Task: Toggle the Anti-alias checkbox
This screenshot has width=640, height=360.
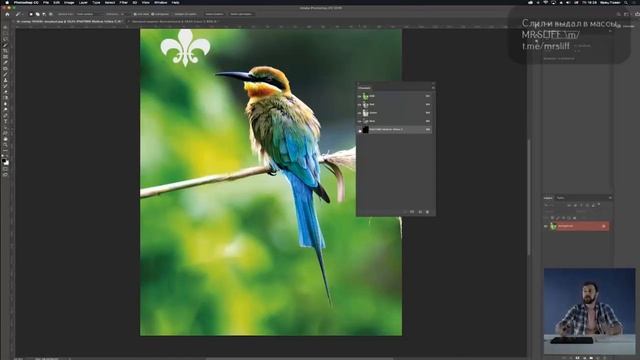Action: coord(135,14)
